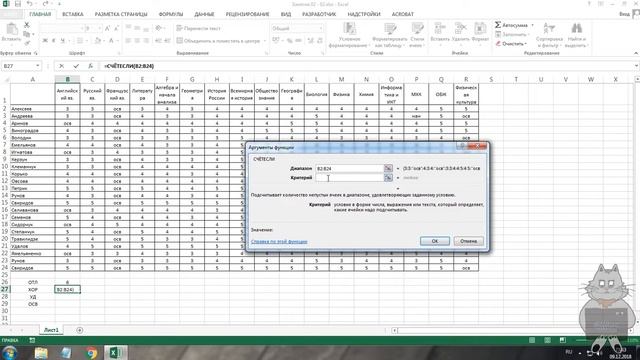This screenshot has width=640, height=360.
Task: Add a new sheet with plus button
Action: pyautogui.click(x=80, y=330)
